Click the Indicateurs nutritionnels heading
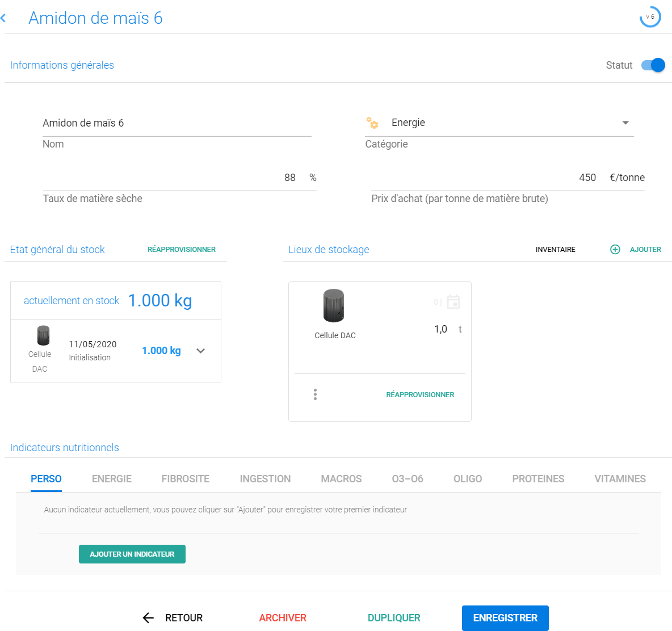Screen dimensions: 672x631 (64, 448)
